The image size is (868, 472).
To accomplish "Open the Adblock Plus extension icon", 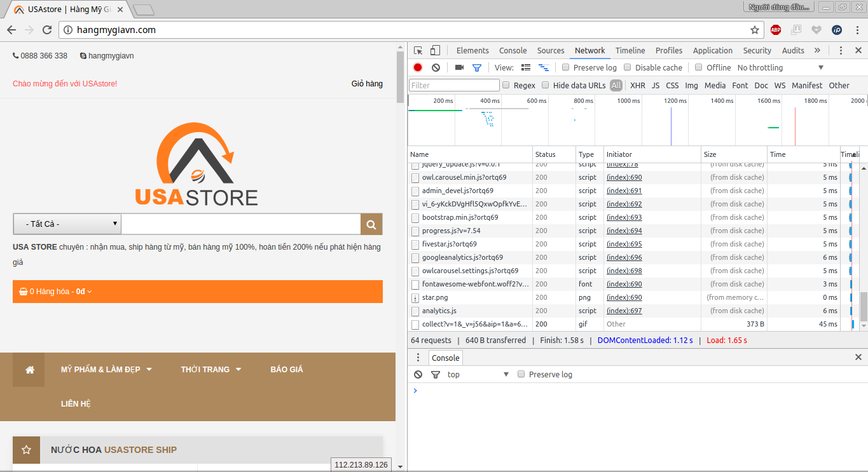I will [x=776, y=30].
